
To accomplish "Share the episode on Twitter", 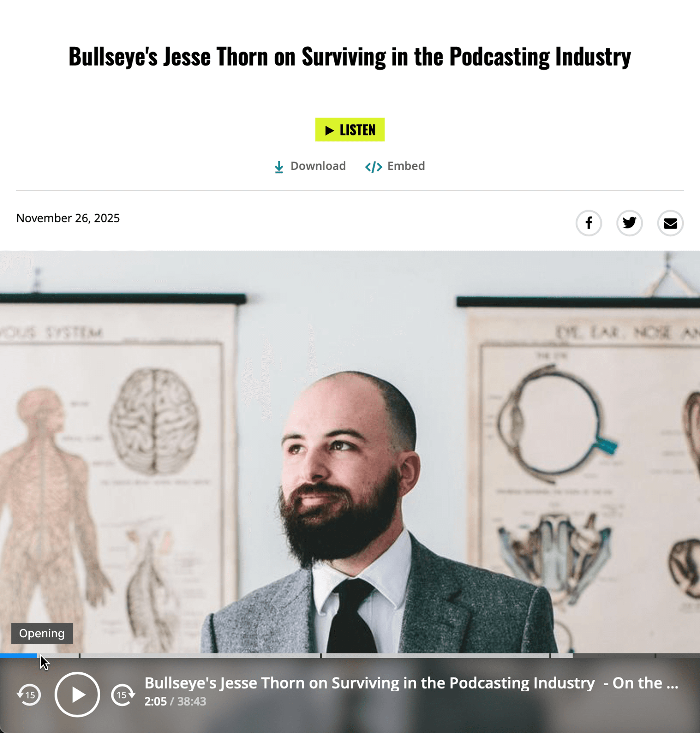I will pos(630,223).
